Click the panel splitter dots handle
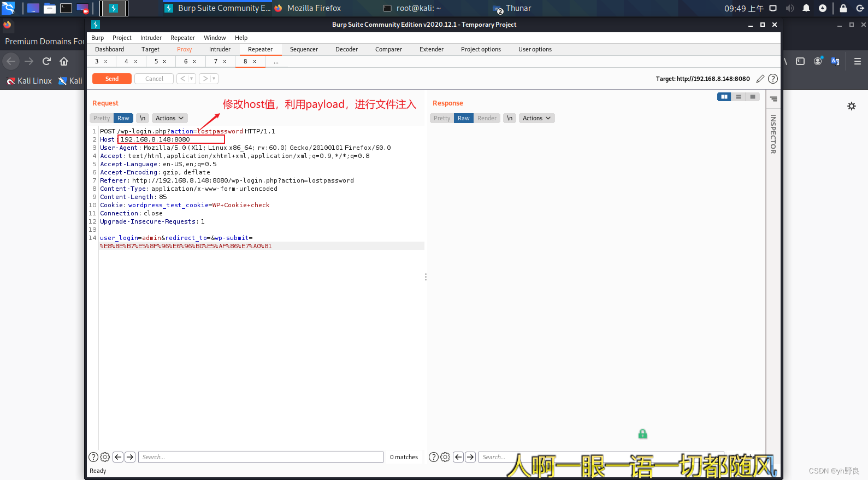Image resolution: width=868 pixels, height=480 pixels. 426,277
